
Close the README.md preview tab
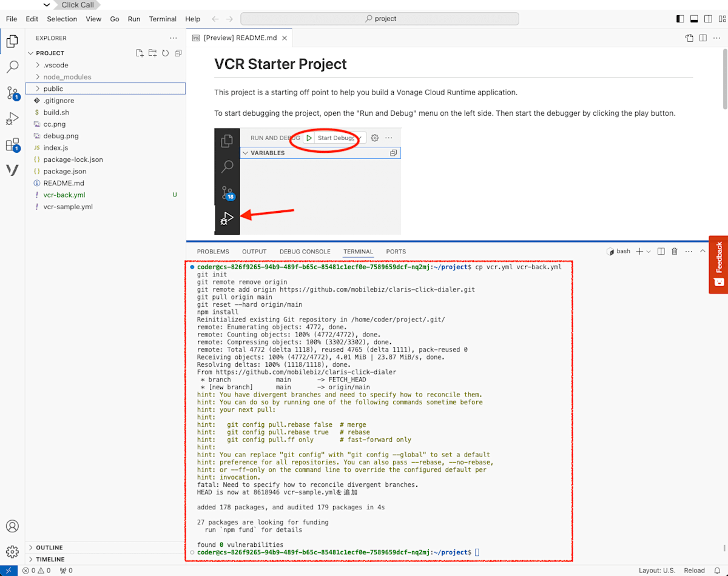[x=284, y=38]
